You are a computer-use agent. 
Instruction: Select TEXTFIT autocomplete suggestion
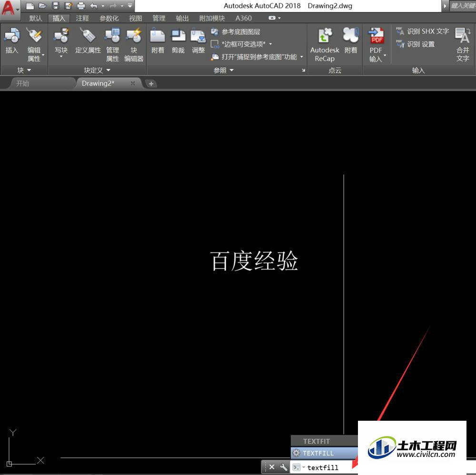[324, 441]
